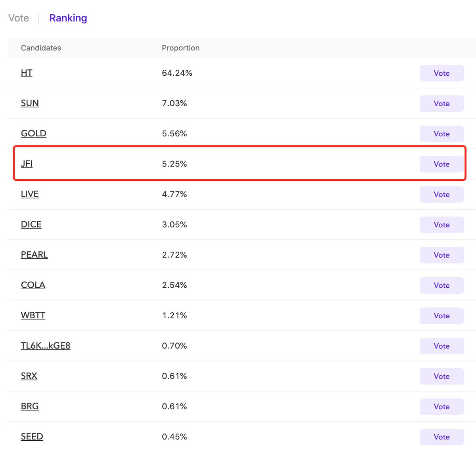Select the 1.21% proportion value

[175, 315]
